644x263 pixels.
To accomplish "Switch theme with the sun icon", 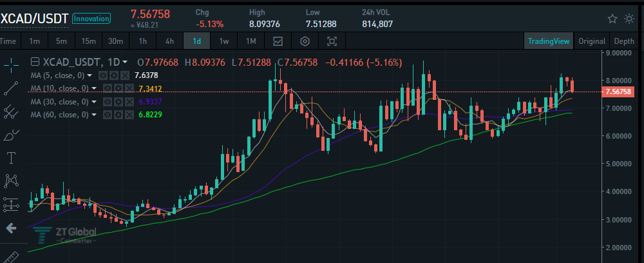I will tap(629, 19).
